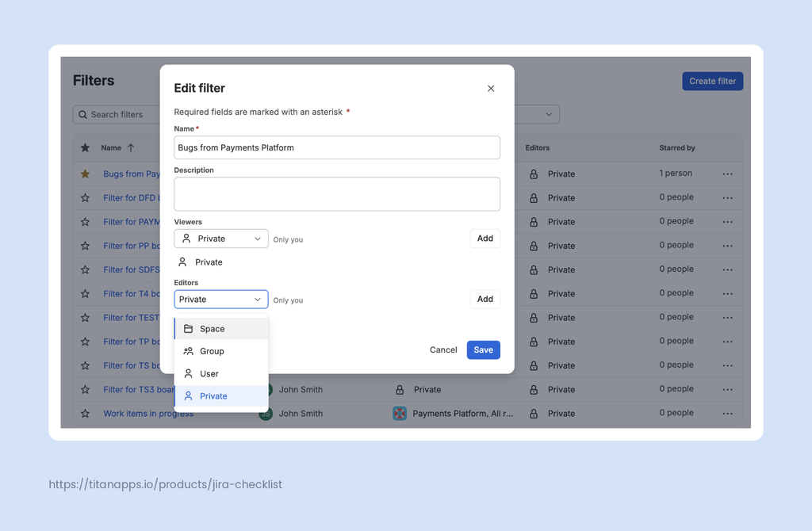812x531 pixels.
Task: Star the Filter for TS row
Action: click(85, 365)
